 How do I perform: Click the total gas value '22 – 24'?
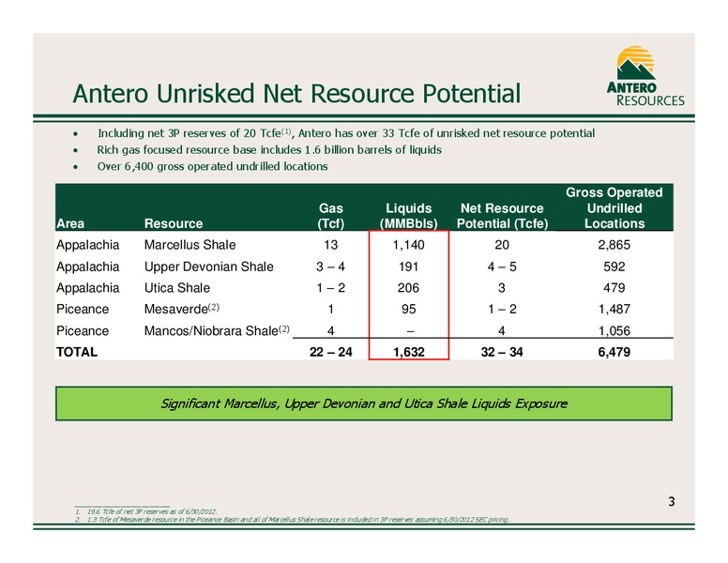click(x=330, y=352)
